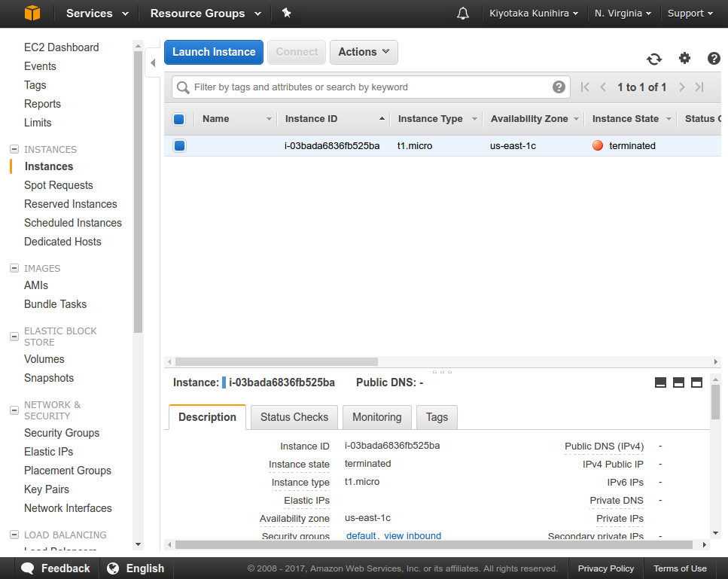Sort by Instance ID column arrow
The image size is (728, 579).
click(382, 119)
